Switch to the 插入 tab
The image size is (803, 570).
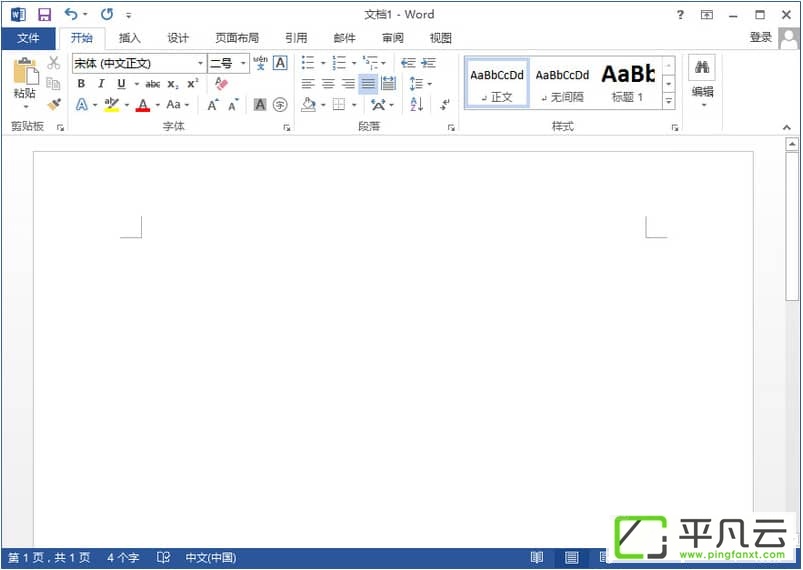[x=130, y=38]
